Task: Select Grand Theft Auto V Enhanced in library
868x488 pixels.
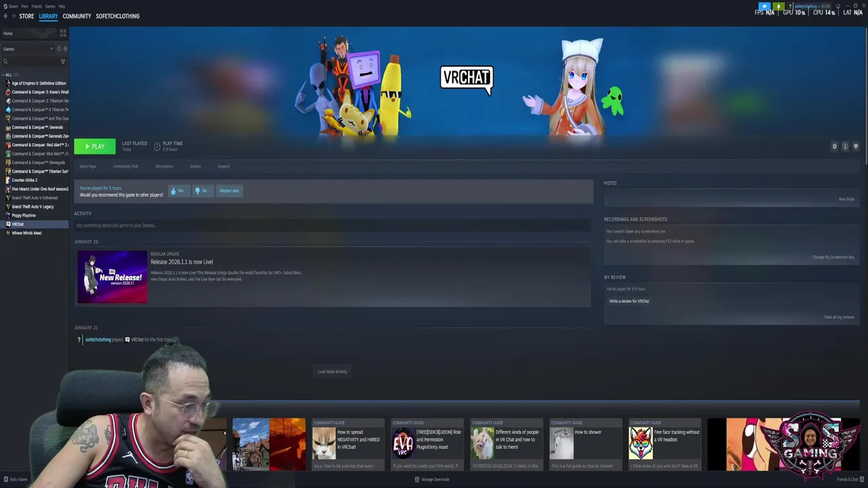Action: [35, 198]
